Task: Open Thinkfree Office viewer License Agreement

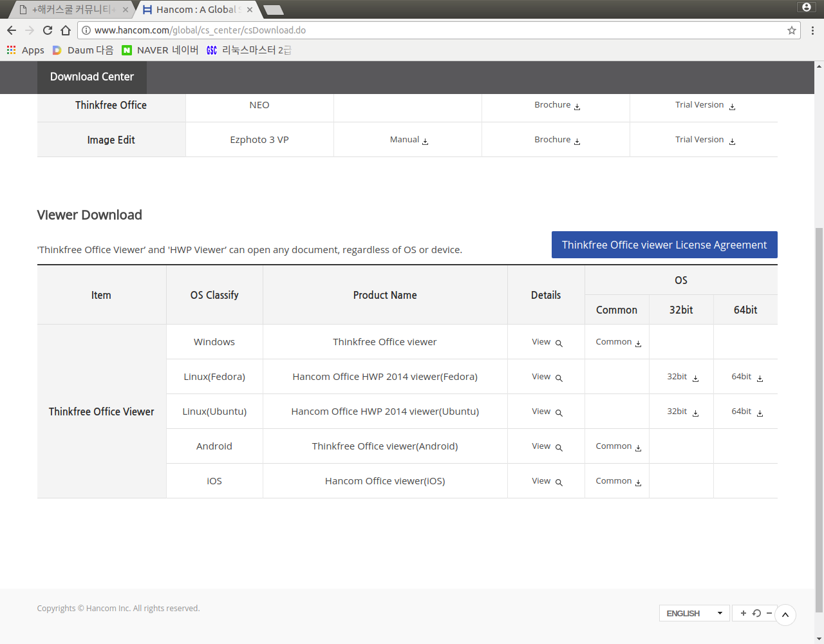Action: [664, 245]
